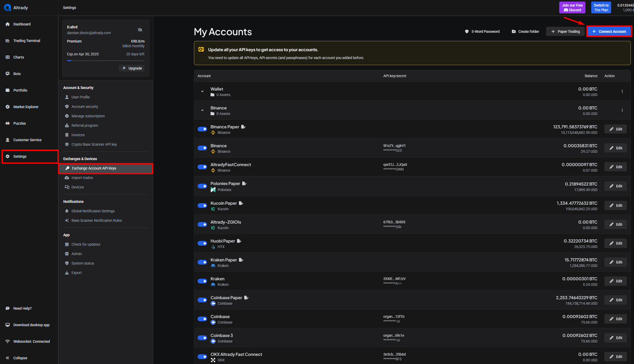Open the Binance folder three-dot menu
Viewport: 634px width, 364px height.
tap(622, 111)
